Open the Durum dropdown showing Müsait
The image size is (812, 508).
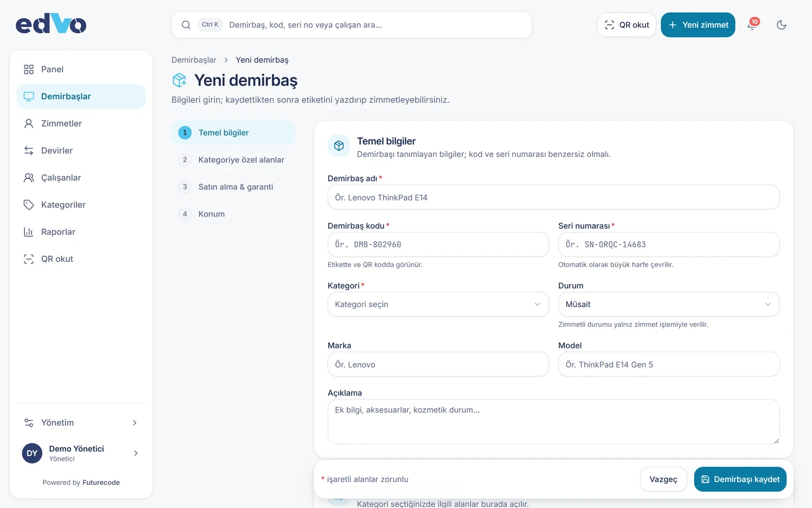click(x=669, y=304)
